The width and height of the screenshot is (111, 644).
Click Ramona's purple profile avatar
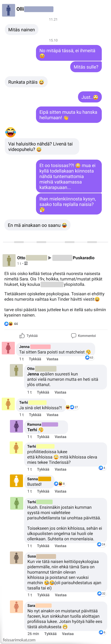(16, 426)
